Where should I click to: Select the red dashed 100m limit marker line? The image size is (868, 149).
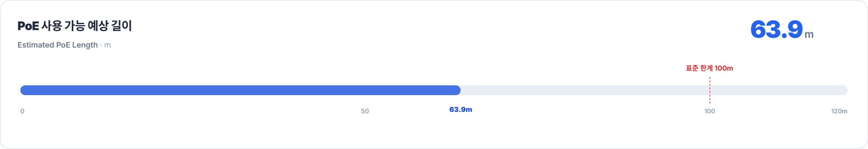(x=710, y=90)
